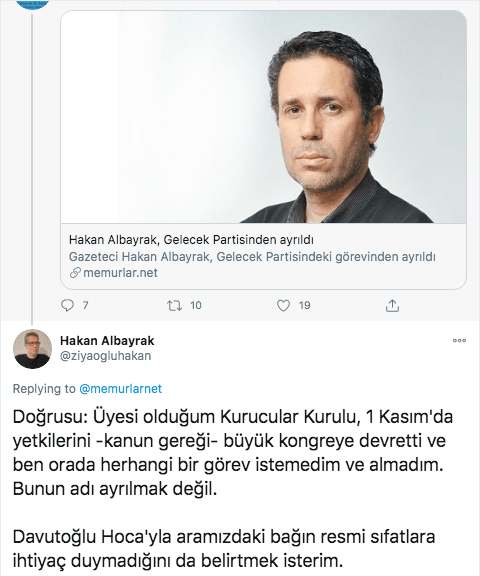This screenshot has height=576, width=480.
Task: Click the retweet arrows icon
Action: (x=174, y=306)
